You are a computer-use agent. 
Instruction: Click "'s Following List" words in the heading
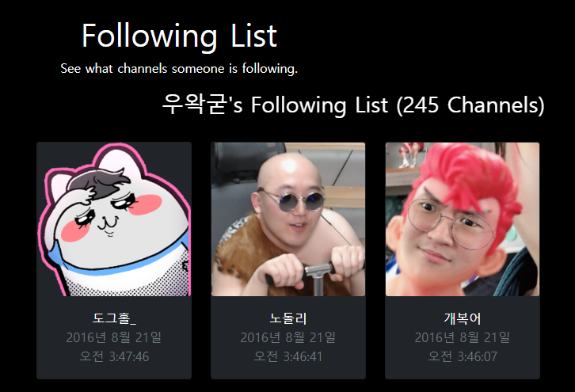(308, 105)
